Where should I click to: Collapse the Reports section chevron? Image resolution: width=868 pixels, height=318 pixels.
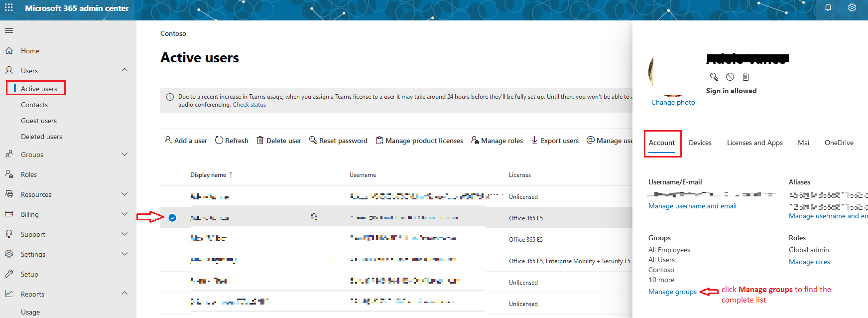tap(124, 293)
